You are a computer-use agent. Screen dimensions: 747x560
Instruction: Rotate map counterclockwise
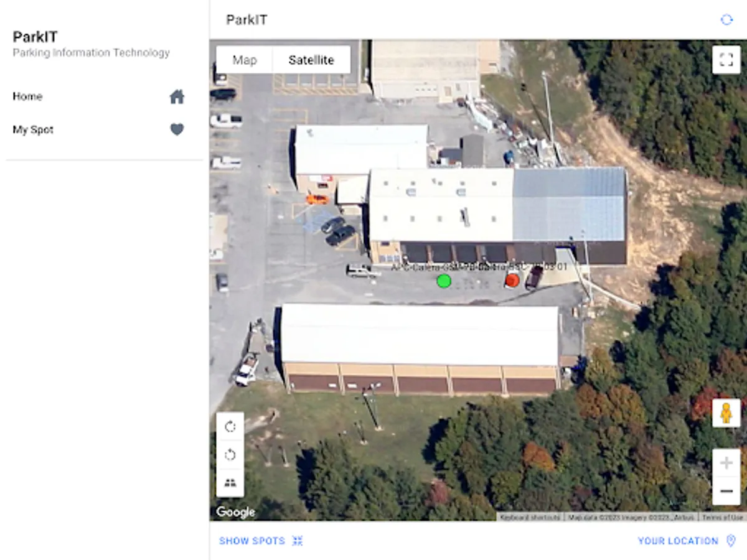(230, 455)
